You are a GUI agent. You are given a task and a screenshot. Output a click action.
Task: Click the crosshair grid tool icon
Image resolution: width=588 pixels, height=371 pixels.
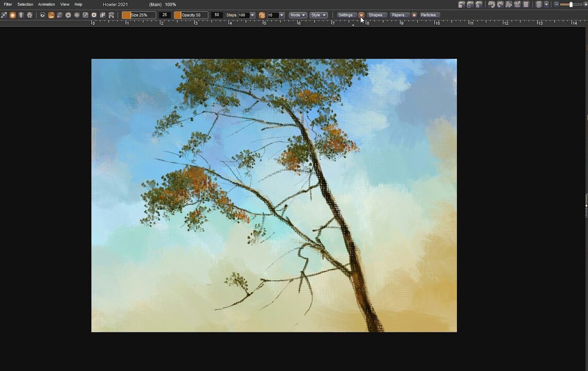click(103, 15)
